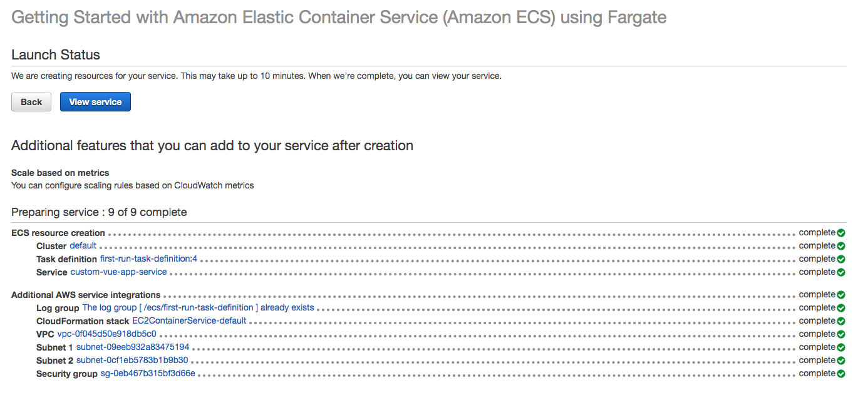This screenshot has width=868, height=395.
Task: Click the View service button
Action: pyautogui.click(x=95, y=102)
